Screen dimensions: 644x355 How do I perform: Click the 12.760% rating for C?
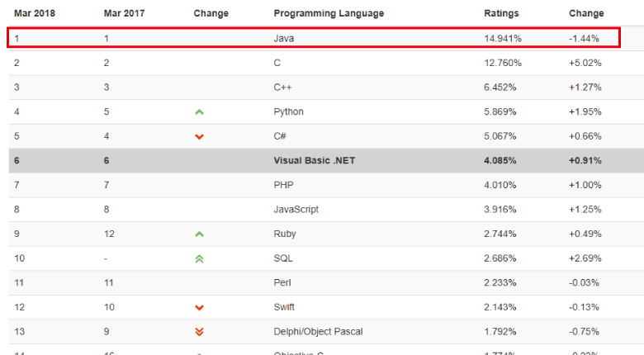(503, 63)
